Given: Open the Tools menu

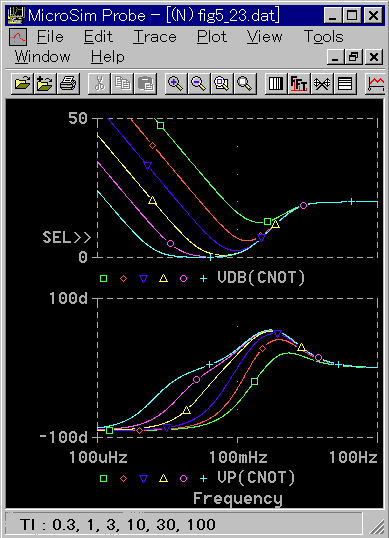Looking at the screenshot, I should pos(323,36).
